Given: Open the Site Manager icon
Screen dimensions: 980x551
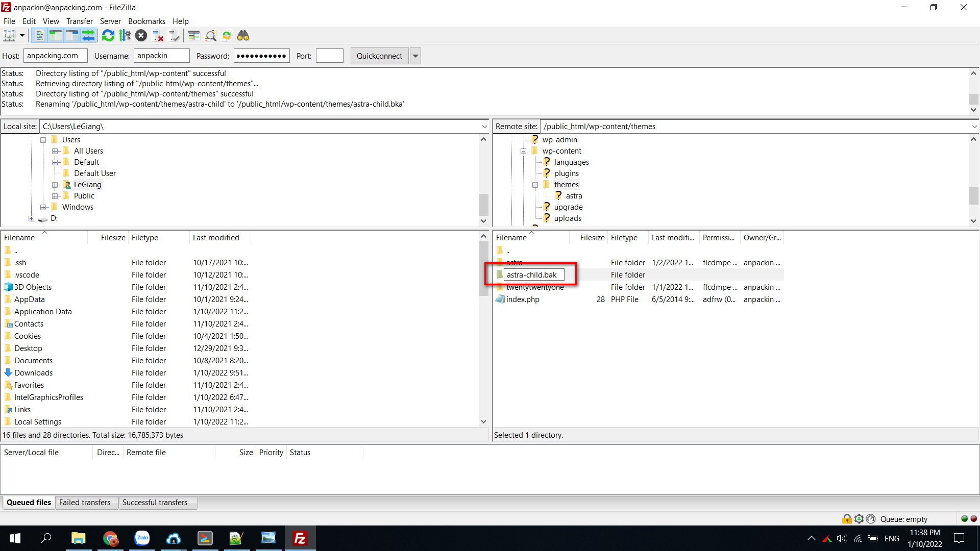Looking at the screenshot, I should [x=9, y=36].
